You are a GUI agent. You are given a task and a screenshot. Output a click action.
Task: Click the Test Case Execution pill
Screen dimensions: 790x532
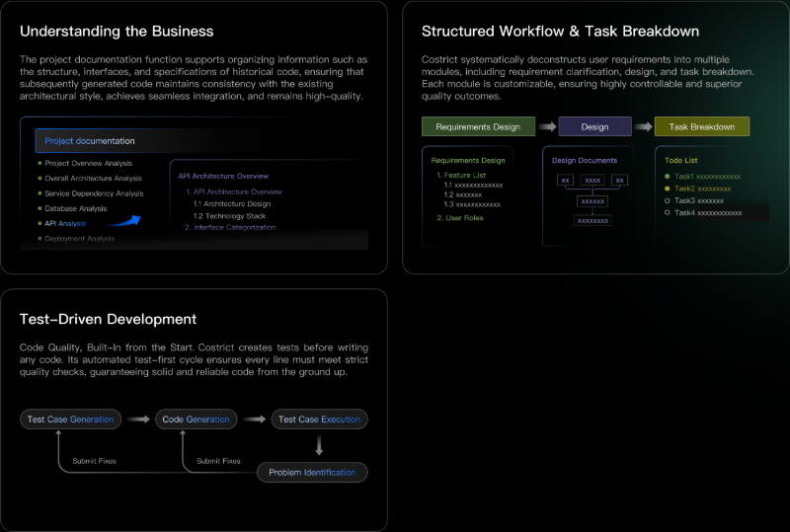[319, 419]
